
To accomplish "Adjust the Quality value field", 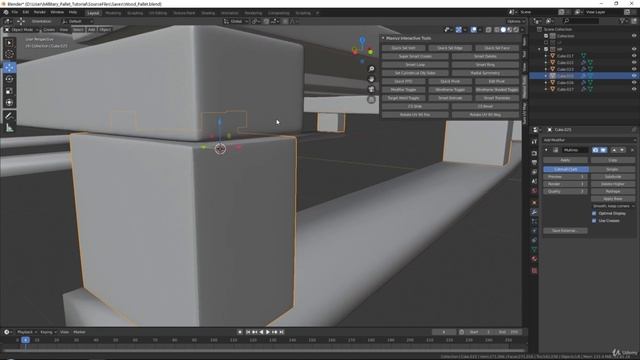I will pyautogui.click(x=565, y=191).
